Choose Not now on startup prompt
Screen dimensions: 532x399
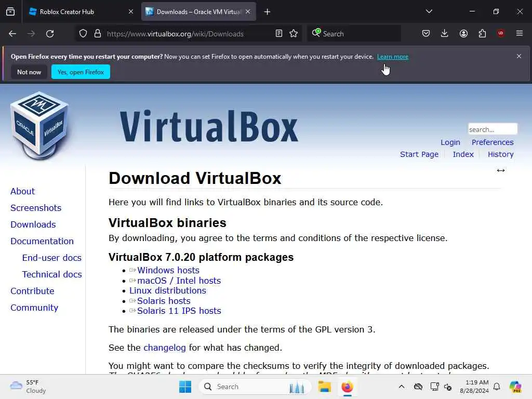[x=29, y=72]
